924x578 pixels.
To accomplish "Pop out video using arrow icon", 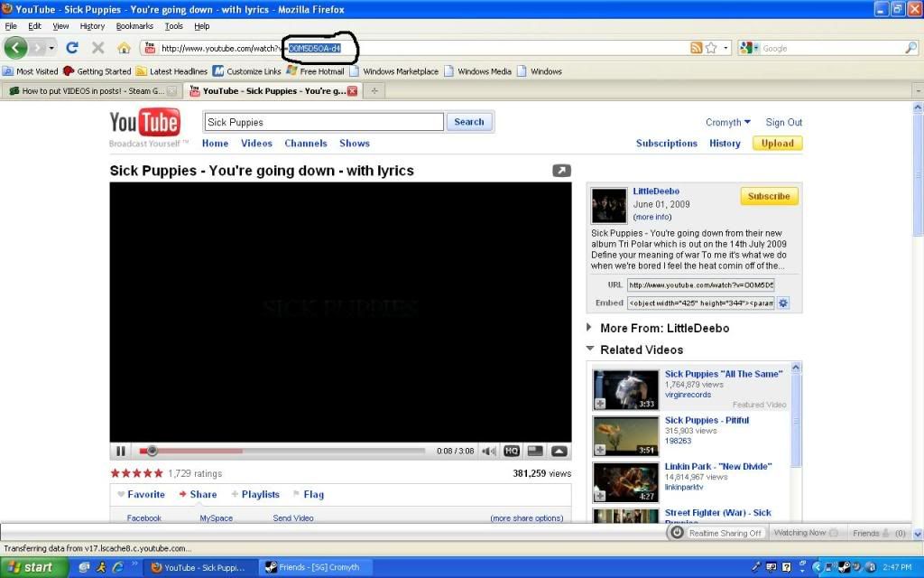I will coord(561,170).
